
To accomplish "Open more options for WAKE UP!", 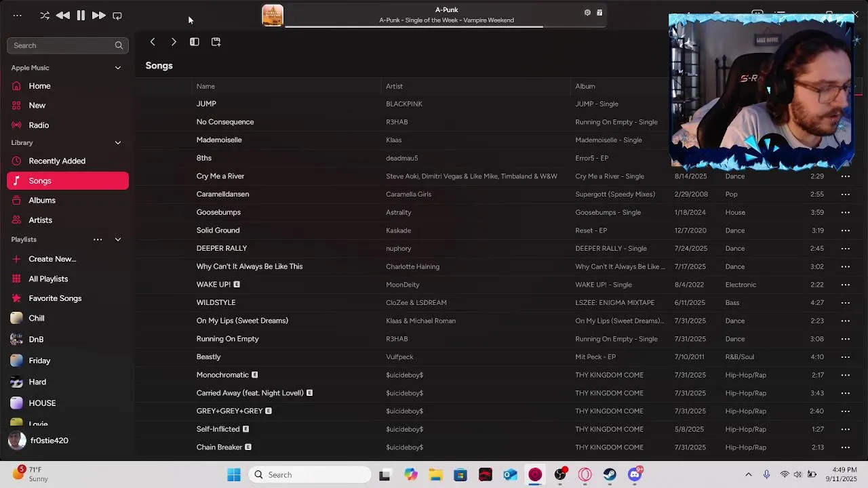I will (x=845, y=285).
